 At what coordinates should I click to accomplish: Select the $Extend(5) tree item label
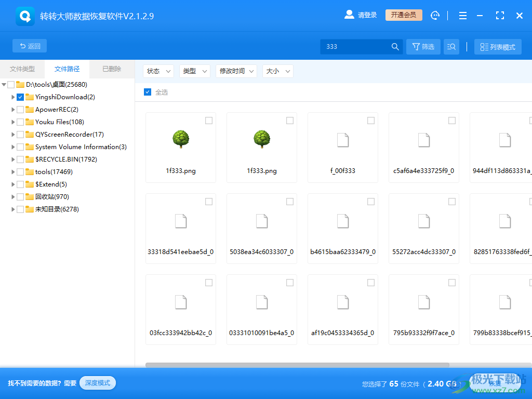pyautogui.click(x=51, y=184)
